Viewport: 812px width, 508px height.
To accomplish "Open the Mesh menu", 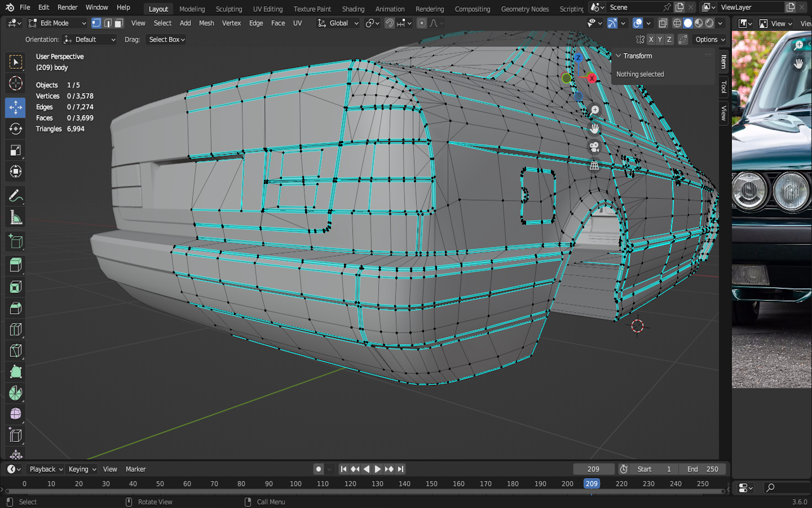I will pos(206,23).
